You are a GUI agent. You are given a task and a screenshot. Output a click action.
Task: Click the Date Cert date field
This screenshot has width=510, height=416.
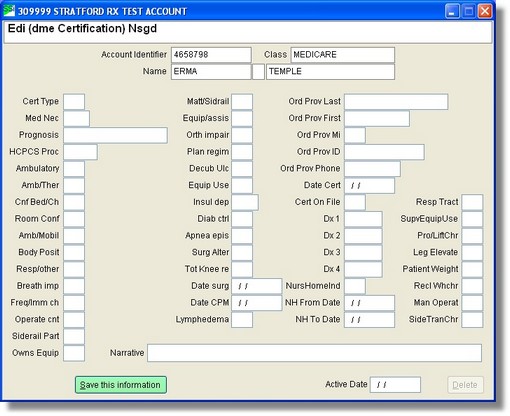[369, 185]
